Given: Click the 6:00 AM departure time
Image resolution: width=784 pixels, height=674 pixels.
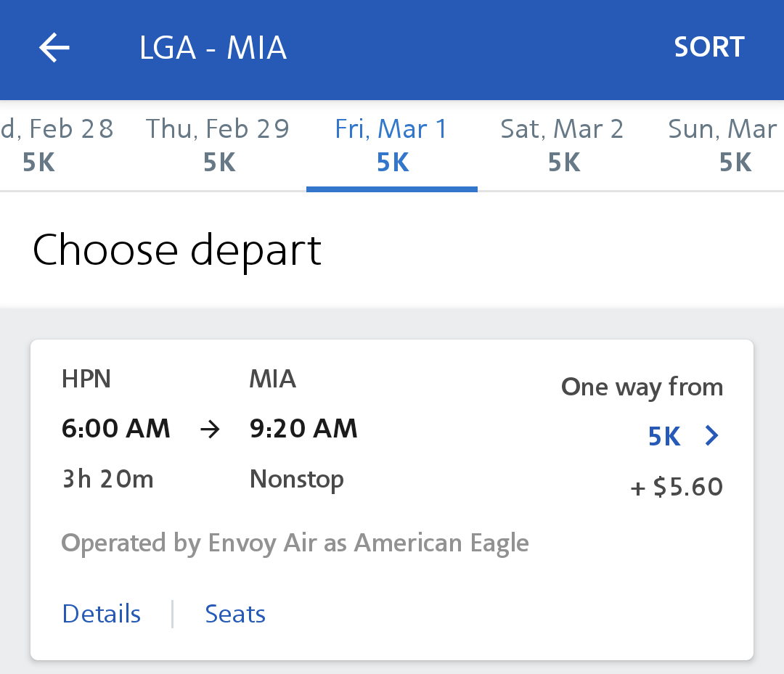Looking at the screenshot, I should 116,429.
